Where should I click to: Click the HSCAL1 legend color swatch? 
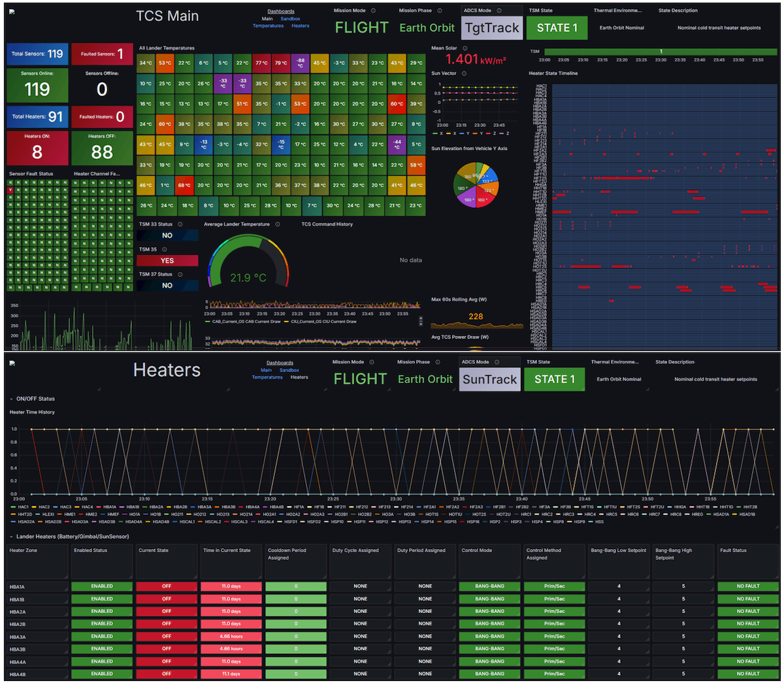[x=175, y=521]
